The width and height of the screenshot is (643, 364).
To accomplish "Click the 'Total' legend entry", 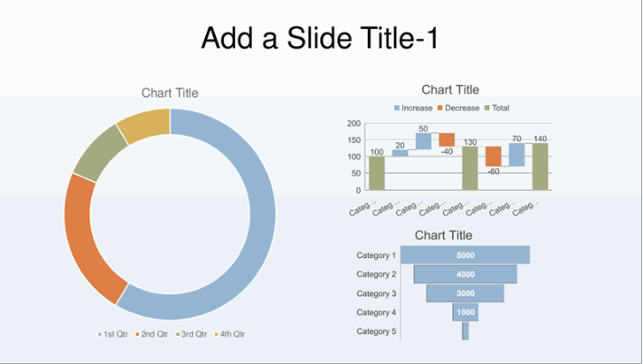I will click(500, 108).
